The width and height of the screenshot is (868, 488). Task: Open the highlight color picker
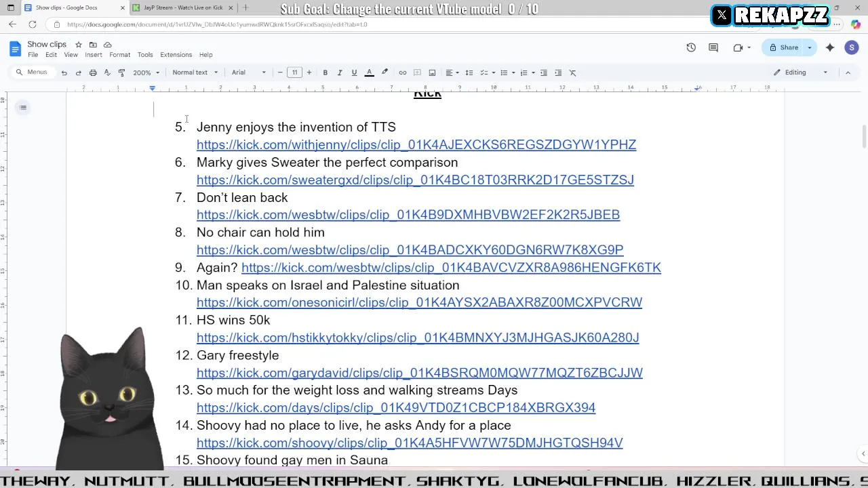pos(384,73)
